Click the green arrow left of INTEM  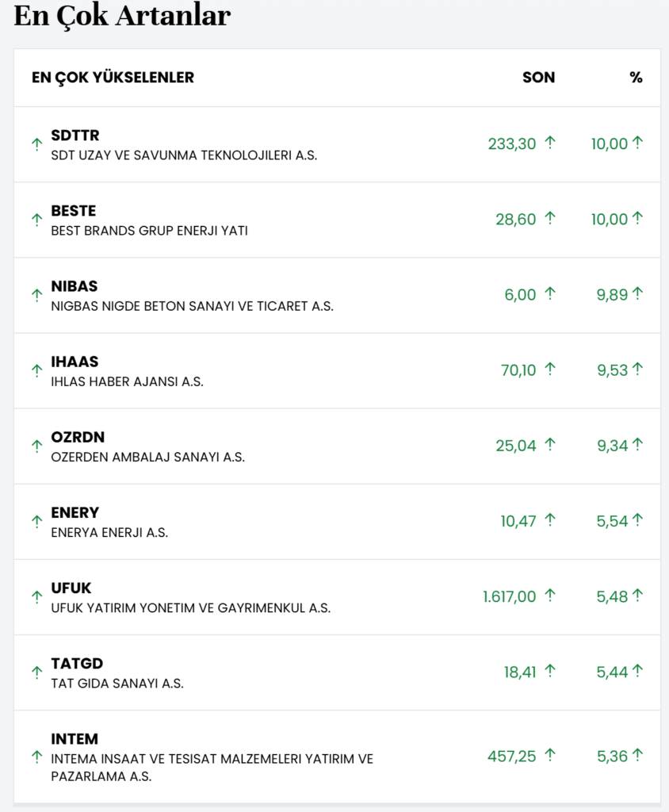[x=36, y=757]
